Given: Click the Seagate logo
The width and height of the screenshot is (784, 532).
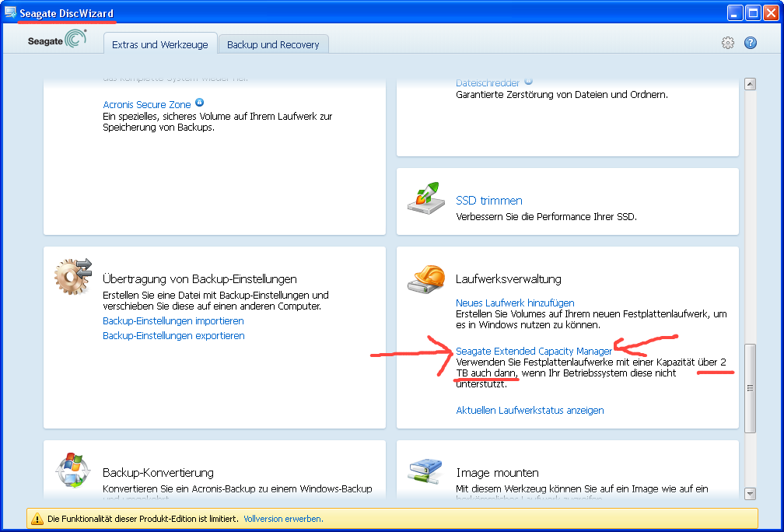Looking at the screenshot, I should pos(57,40).
